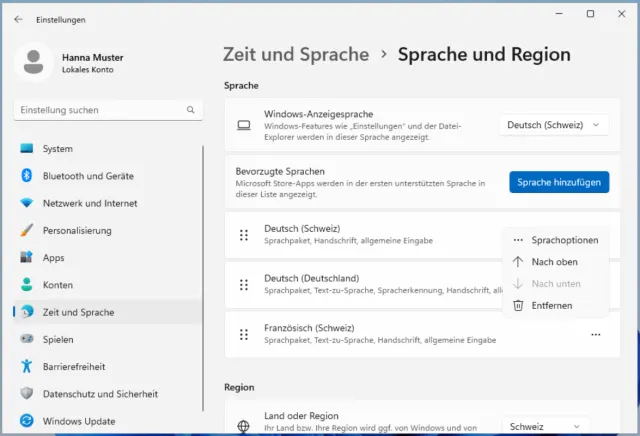Open Bluetooth und Geräte section

click(87, 176)
